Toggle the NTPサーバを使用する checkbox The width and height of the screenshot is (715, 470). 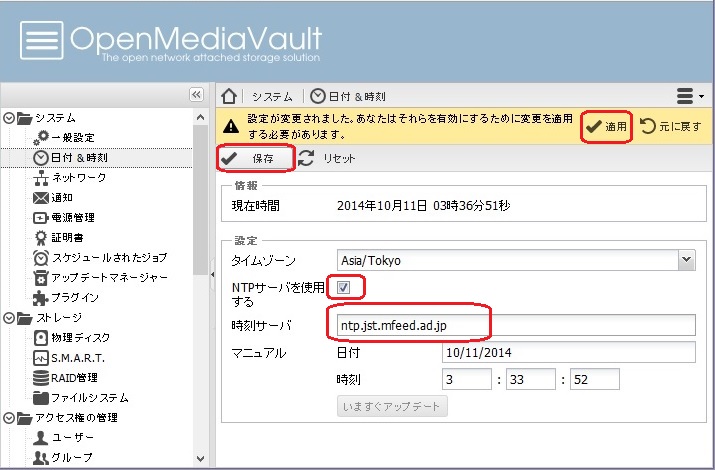pyautogui.click(x=343, y=287)
